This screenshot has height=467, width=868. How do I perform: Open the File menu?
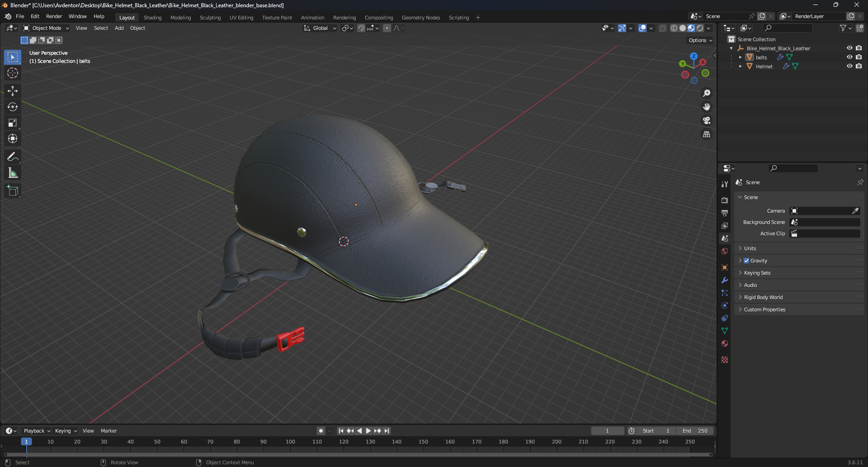click(x=20, y=16)
